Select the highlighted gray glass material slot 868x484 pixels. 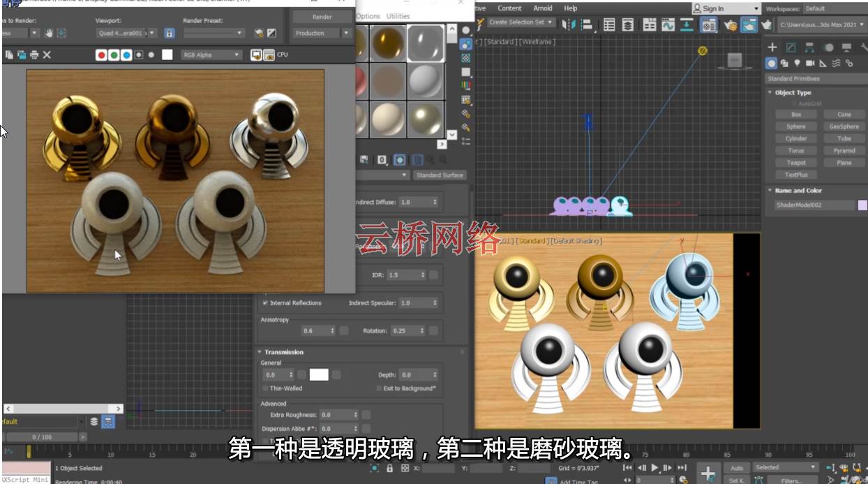(x=426, y=43)
